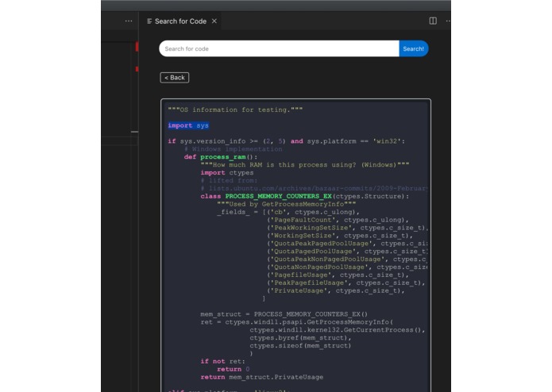Click the blue Search! button
Screen dimensions: 552x392
[413, 48]
